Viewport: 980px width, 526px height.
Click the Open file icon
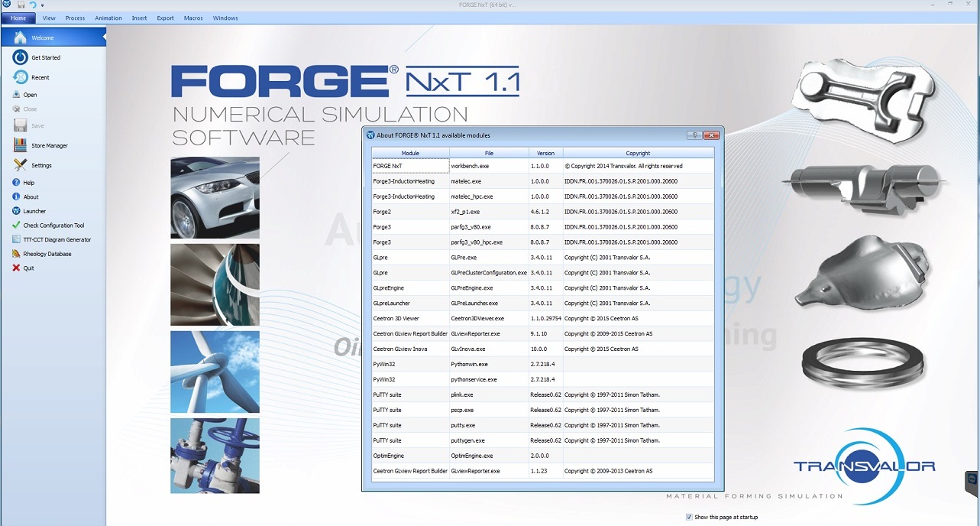(x=16, y=95)
